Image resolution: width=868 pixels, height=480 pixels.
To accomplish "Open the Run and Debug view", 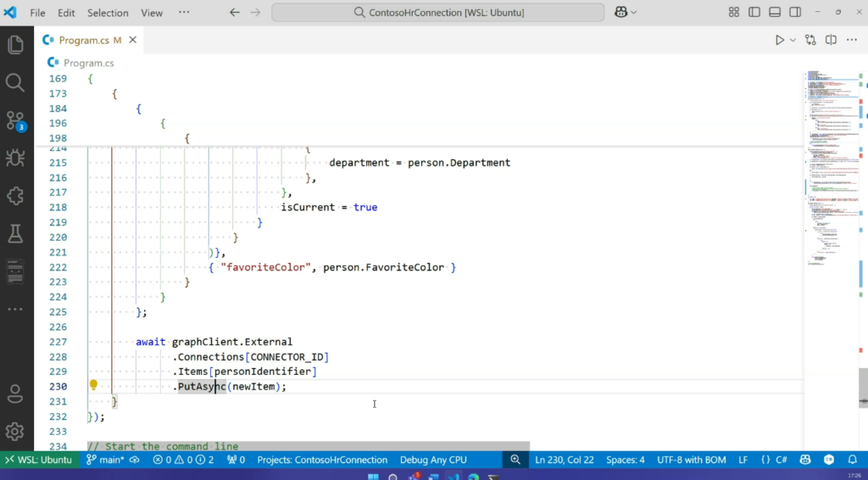I will click(x=15, y=159).
